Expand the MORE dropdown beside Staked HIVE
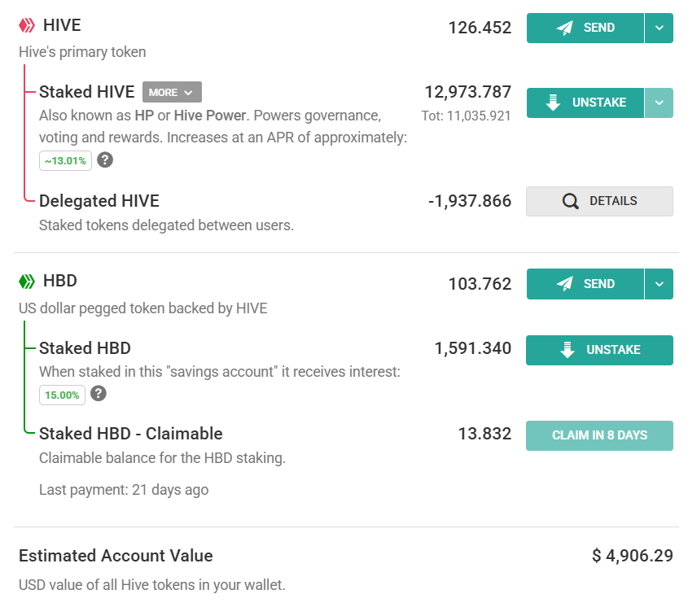This screenshot has width=688, height=616. (172, 92)
